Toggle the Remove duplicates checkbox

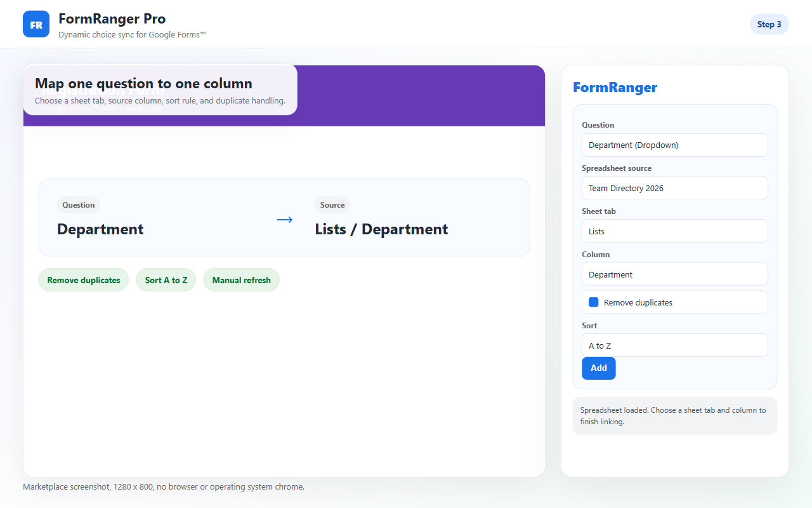[594, 302]
